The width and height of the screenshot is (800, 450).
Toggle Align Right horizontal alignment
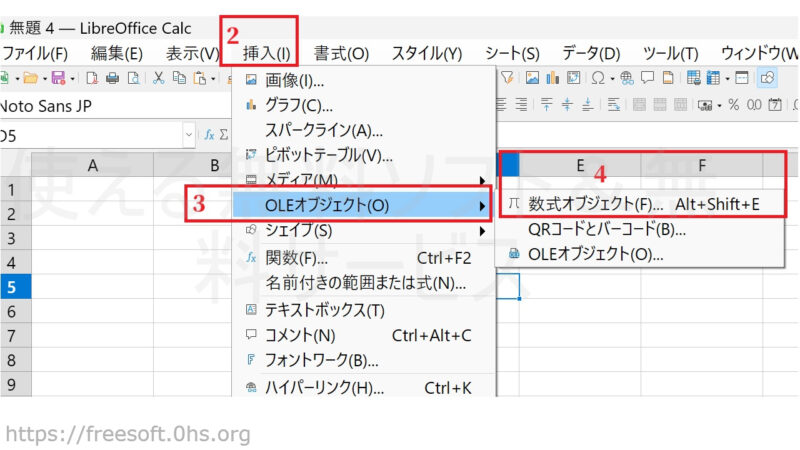[x=521, y=105]
